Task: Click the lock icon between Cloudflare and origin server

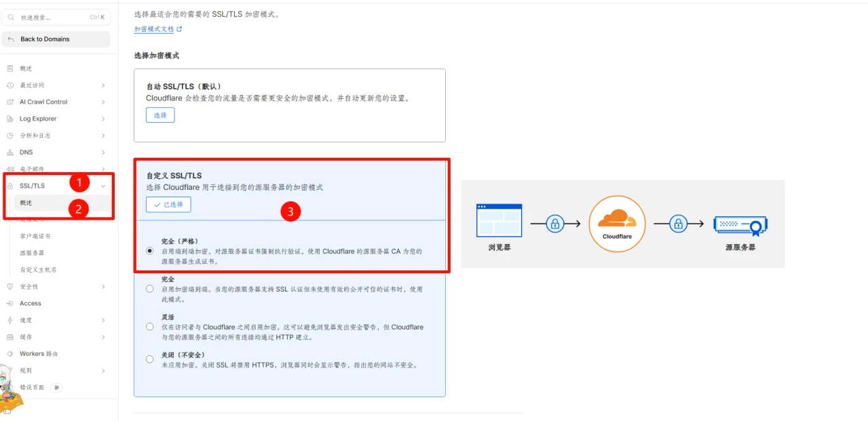Action: (678, 223)
